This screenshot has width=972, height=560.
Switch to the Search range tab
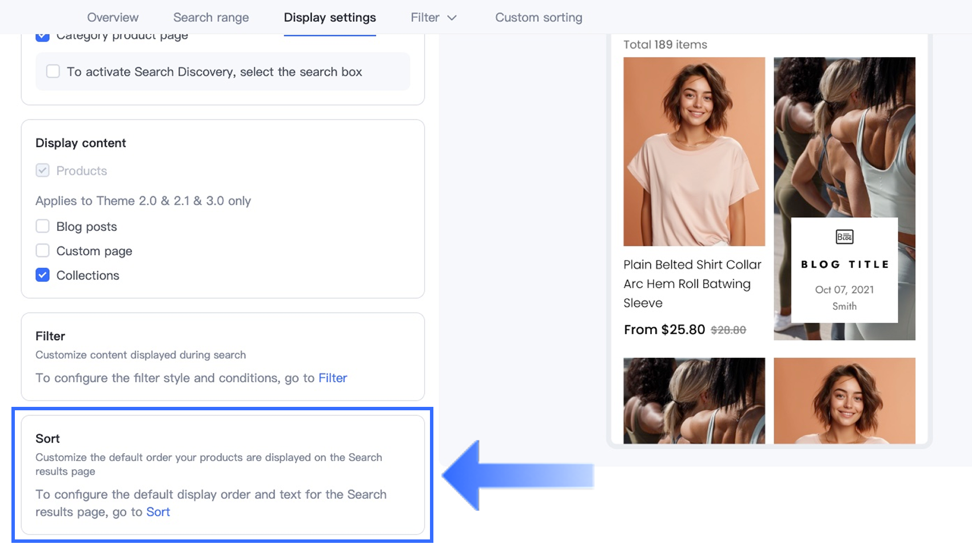click(x=211, y=18)
